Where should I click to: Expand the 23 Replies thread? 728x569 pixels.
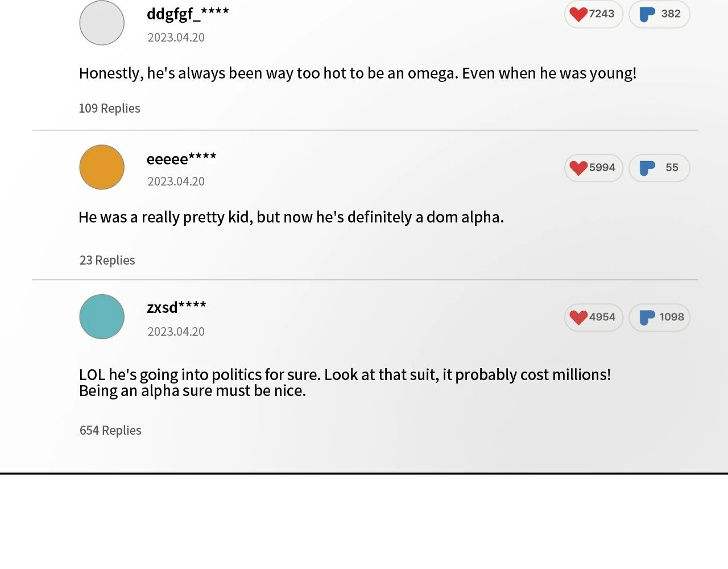tap(107, 260)
